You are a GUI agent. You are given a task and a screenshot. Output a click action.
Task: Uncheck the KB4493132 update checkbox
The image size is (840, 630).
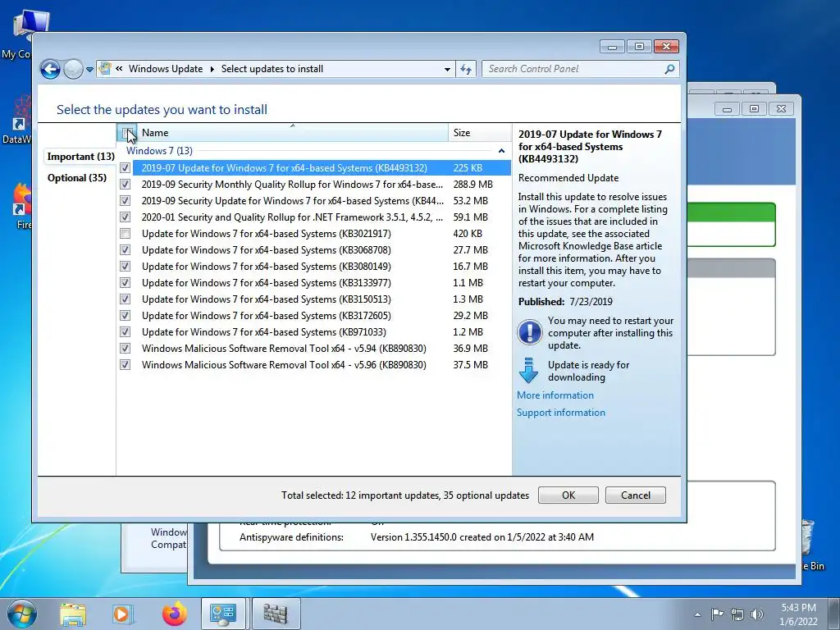pos(125,168)
